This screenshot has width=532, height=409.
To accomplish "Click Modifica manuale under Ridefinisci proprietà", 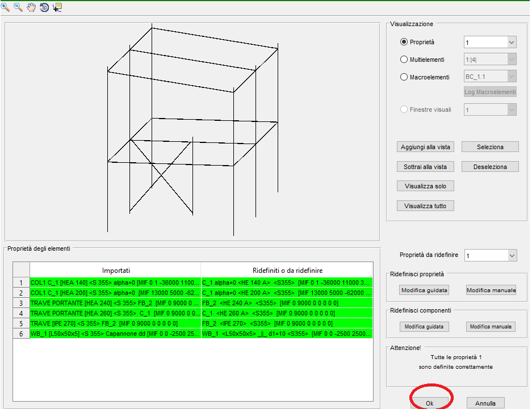I will (491, 290).
